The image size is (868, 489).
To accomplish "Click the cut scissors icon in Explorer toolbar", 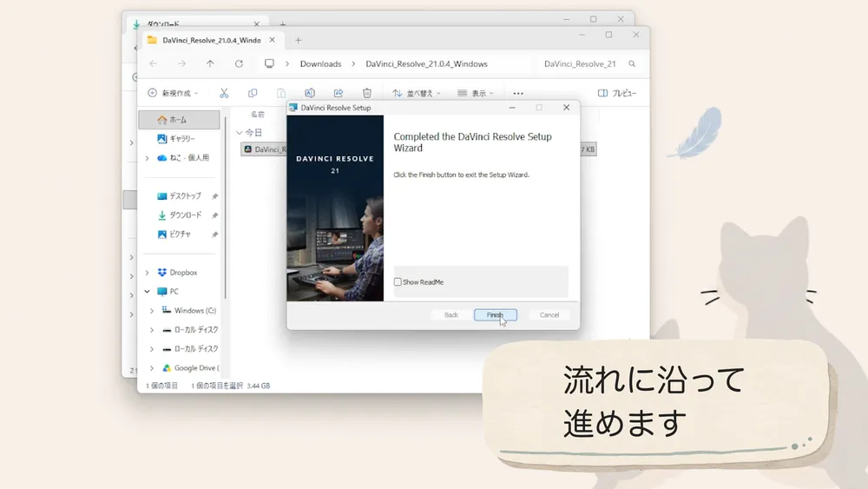I will coord(224,93).
